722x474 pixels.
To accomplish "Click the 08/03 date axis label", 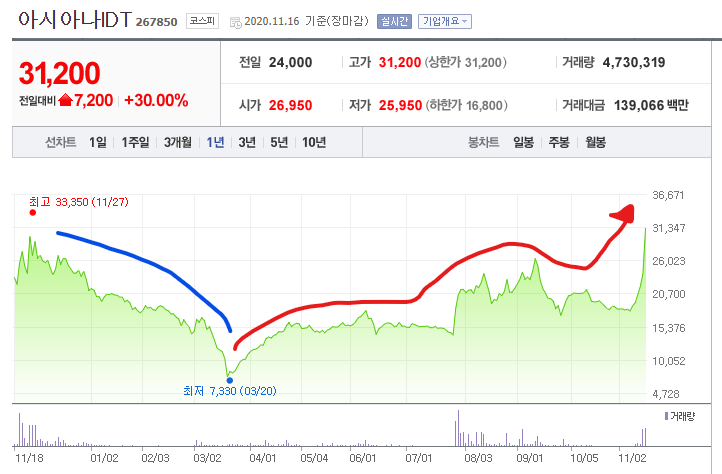I will click(x=478, y=458).
